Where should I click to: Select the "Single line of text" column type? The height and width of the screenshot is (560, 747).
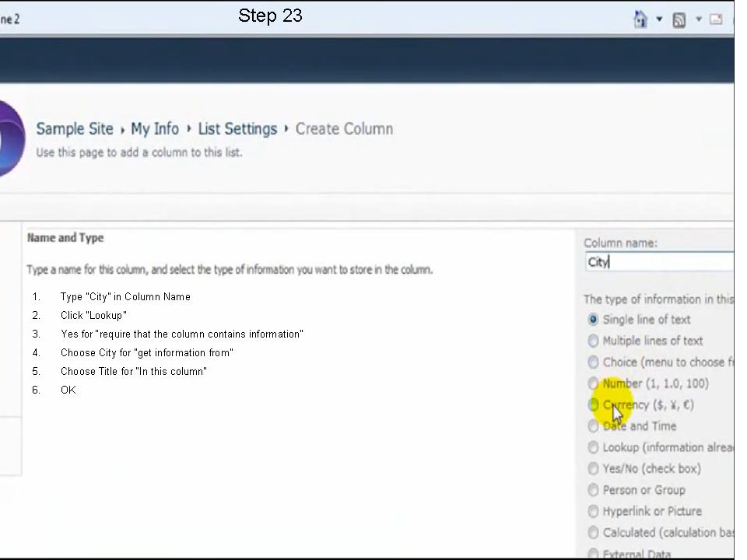click(x=594, y=319)
